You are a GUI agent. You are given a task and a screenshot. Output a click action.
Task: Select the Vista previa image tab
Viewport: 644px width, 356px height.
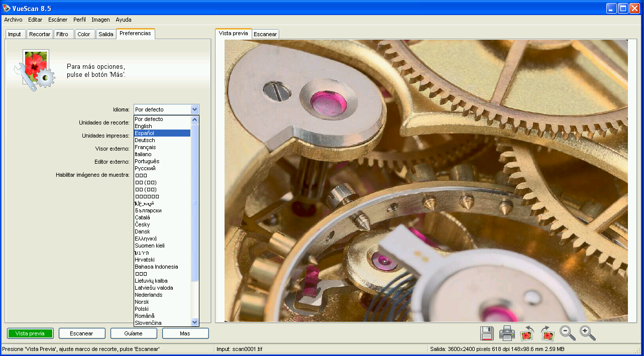(x=234, y=33)
